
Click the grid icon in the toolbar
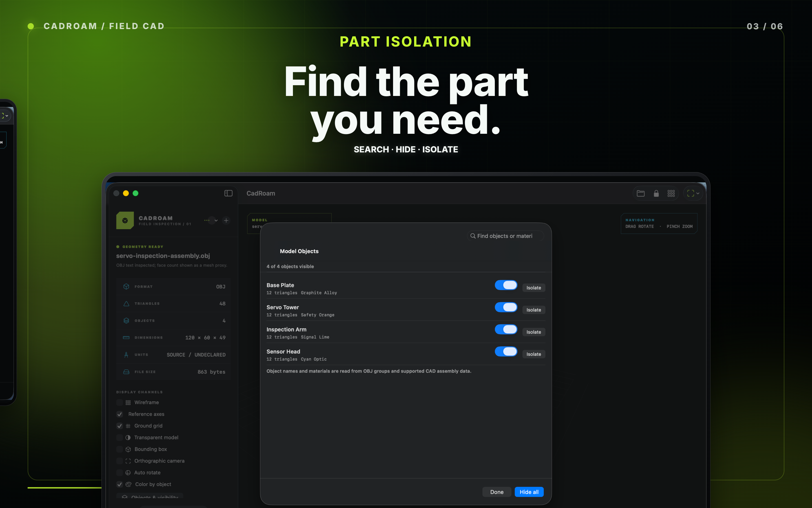click(x=671, y=193)
